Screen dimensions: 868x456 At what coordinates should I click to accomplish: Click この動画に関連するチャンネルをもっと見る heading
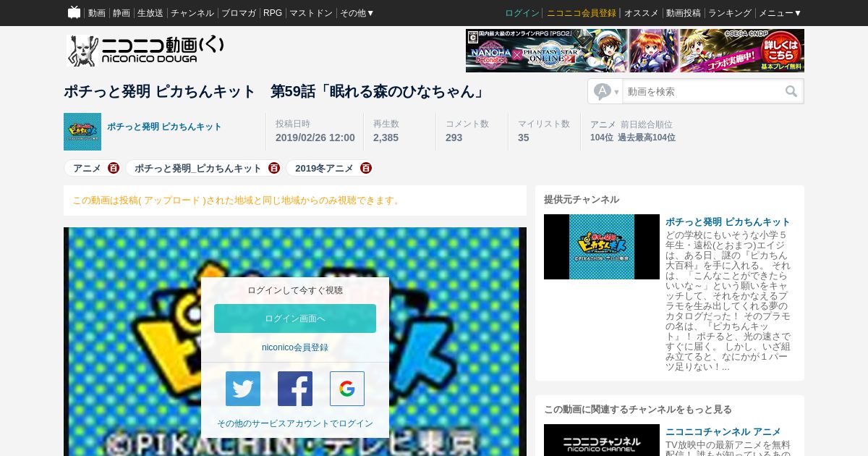[638, 409]
